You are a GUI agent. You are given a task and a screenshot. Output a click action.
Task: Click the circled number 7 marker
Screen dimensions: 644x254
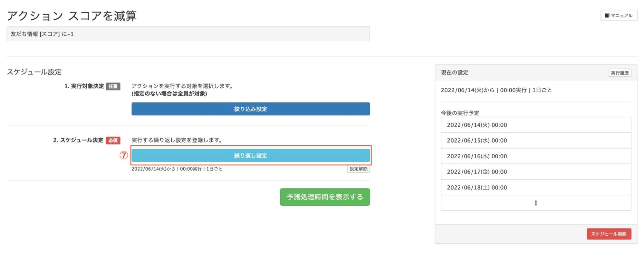(124, 155)
